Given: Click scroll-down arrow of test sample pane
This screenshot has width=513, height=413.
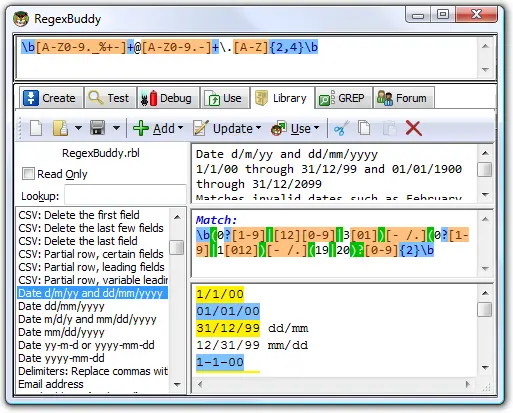Looking at the screenshot, I should (486, 367).
